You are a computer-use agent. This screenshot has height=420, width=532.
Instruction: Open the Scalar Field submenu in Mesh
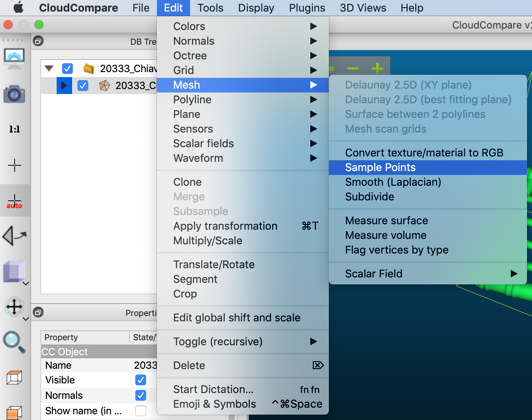tap(428, 274)
